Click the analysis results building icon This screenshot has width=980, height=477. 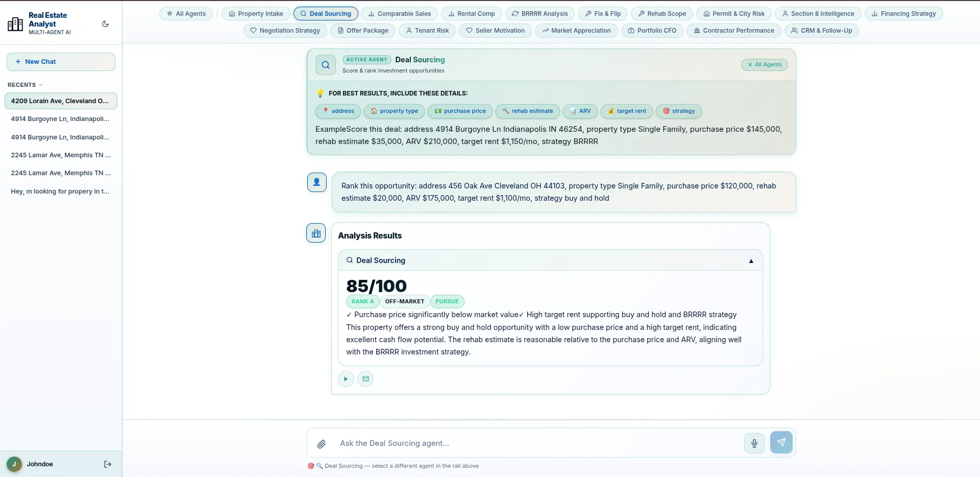[316, 233]
